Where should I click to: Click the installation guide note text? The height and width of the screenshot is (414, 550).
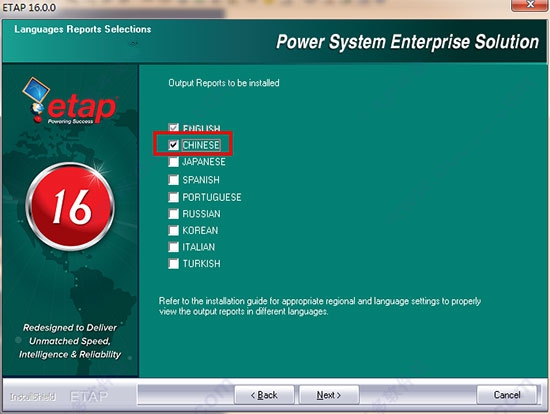click(320, 306)
